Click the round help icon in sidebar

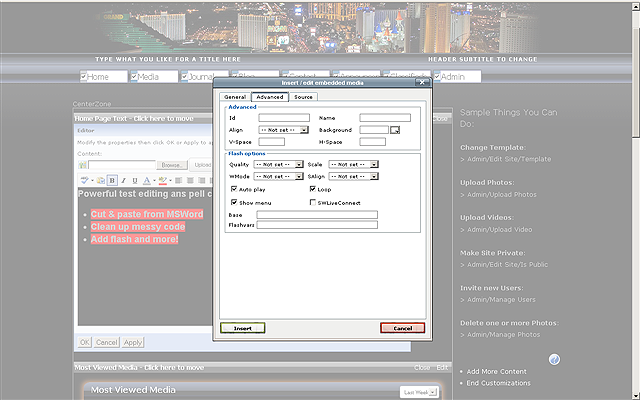(x=554, y=359)
